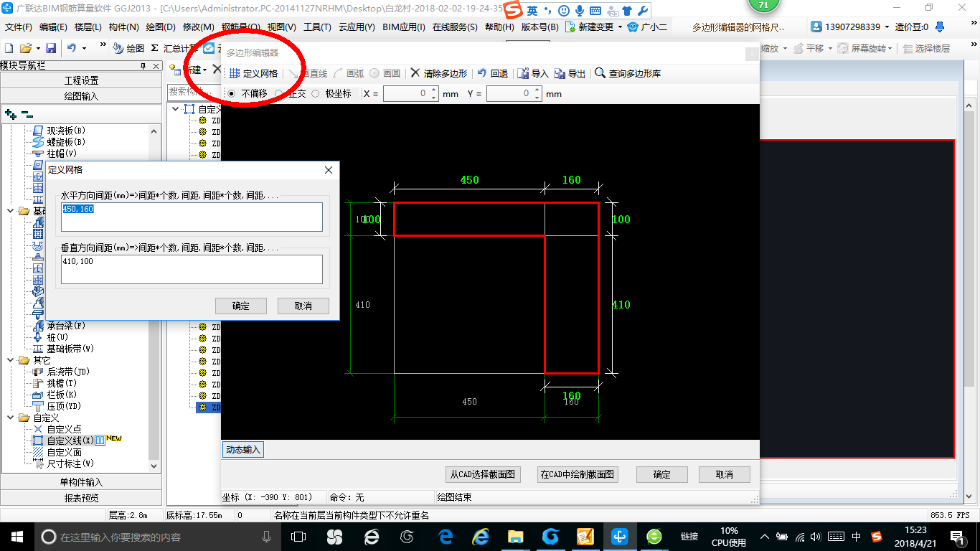Click the save disk icon
The width and height of the screenshot is (980, 551).
51,48
